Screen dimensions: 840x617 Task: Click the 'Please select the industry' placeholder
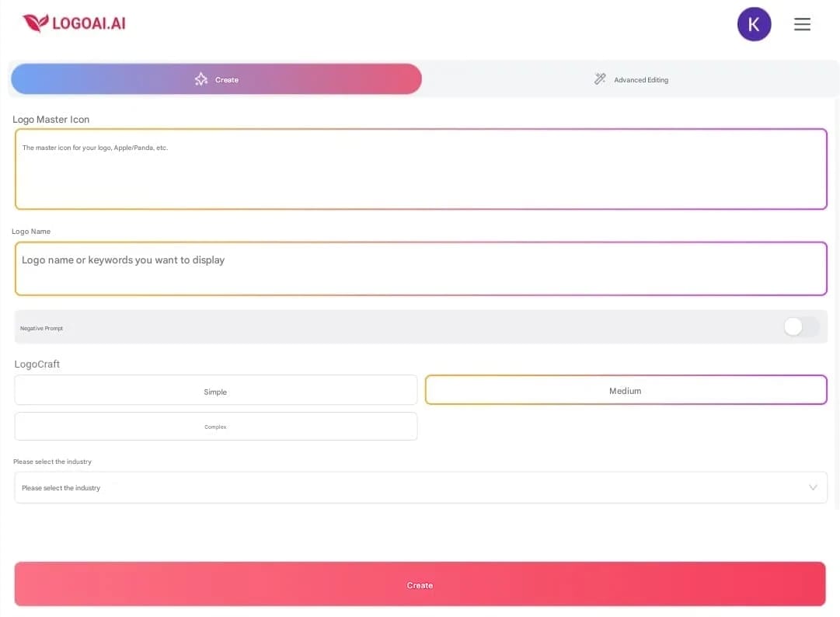point(59,487)
